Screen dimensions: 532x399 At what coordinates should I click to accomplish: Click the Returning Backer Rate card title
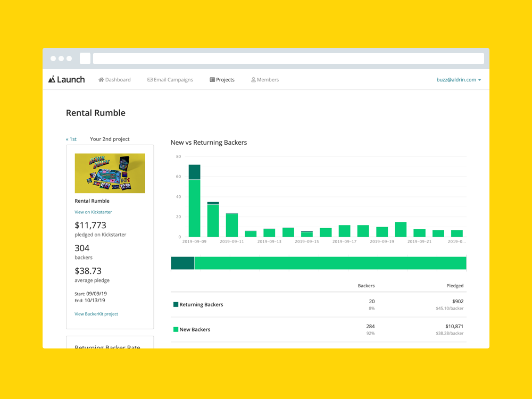[x=107, y=347]
